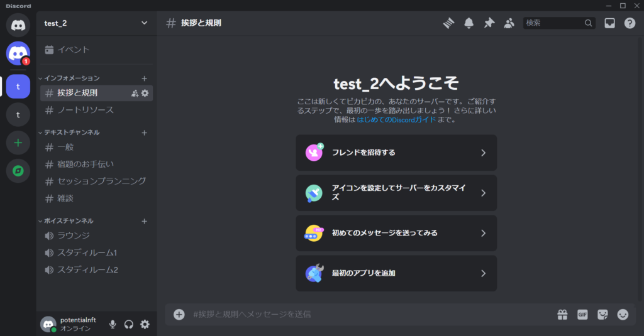Toggle the member list display
This screenshot has height=336, width=644.
point(509,23)
